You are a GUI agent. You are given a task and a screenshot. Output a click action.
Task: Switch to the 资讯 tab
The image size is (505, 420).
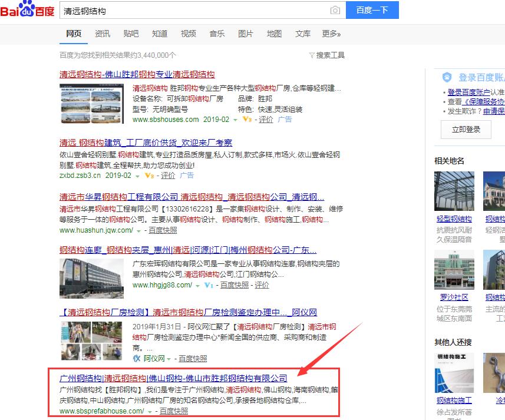point(103,34)
